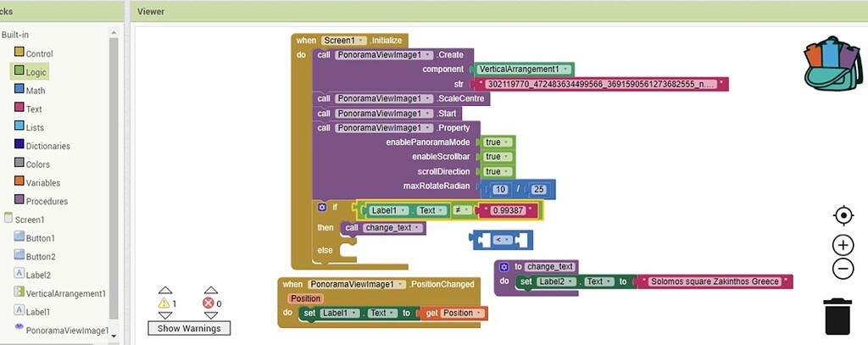Select the Procedures blocks category

[46, 201]
